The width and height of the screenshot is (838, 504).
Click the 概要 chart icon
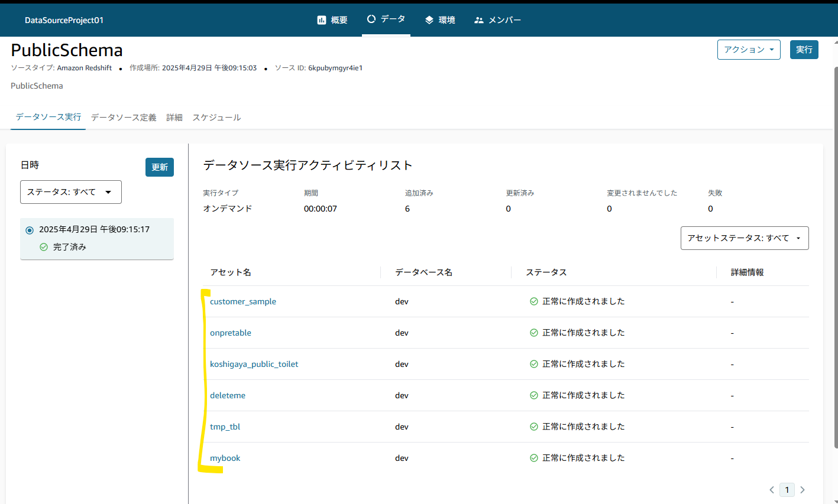322,20
